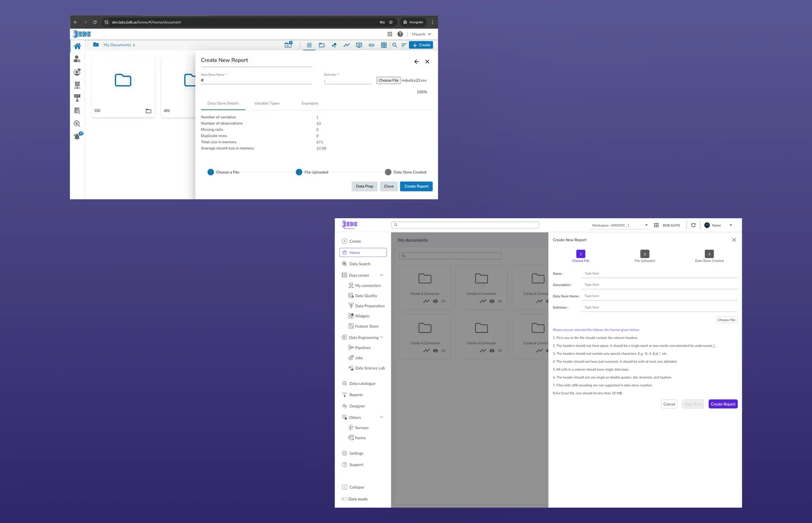This screenshot has height=523, width=812.
Task: Open the Workspace WRKSPC_1 dropdown
Action: [620, 225]
